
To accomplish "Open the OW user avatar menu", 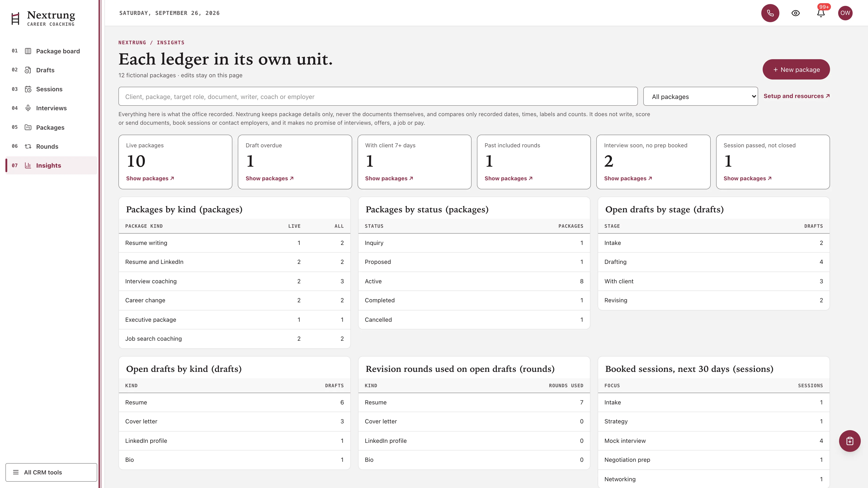I will tap(845, 13).
